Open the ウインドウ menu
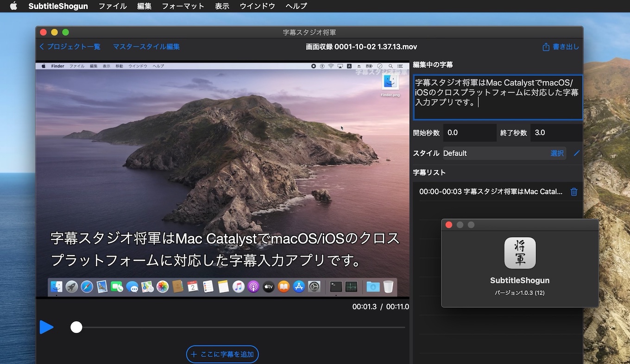This screenshot has height=364, width=630. (257, 6)
